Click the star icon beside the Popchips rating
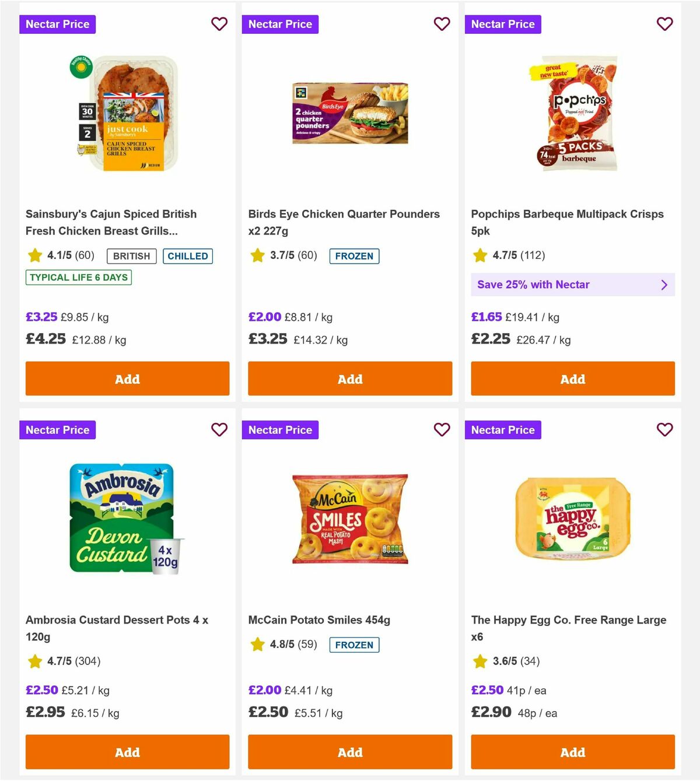Image resolution: width=700 pixels, height=781 pixels. (480, 255)
